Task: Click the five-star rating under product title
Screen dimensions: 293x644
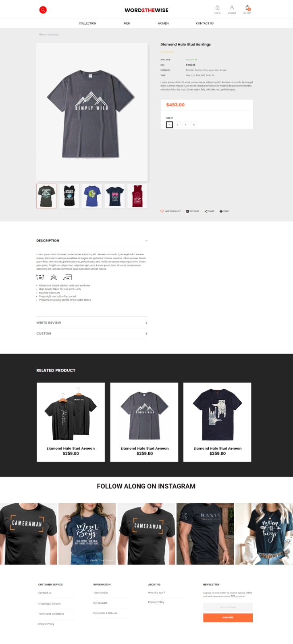Action: 167,52
